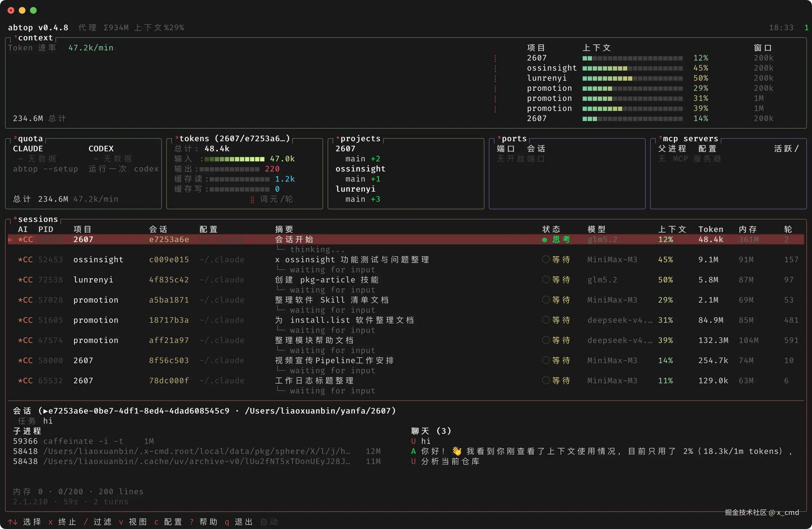Image resolution: width=812 pixels, height=529 pixels.
Task: Click the input tokens 47.0k bar
Action: (234, 159)
